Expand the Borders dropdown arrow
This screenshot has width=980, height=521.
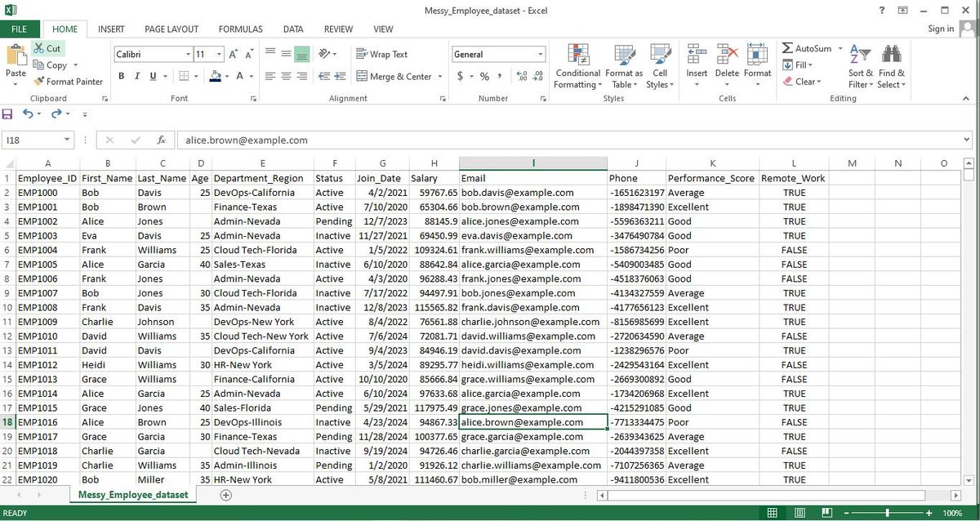(x=197, y=76)
